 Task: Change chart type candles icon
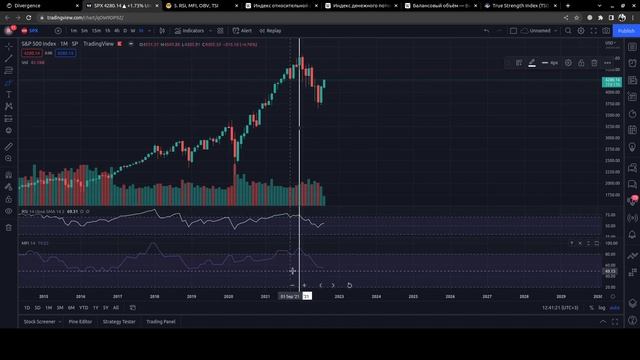coord(162,31)
